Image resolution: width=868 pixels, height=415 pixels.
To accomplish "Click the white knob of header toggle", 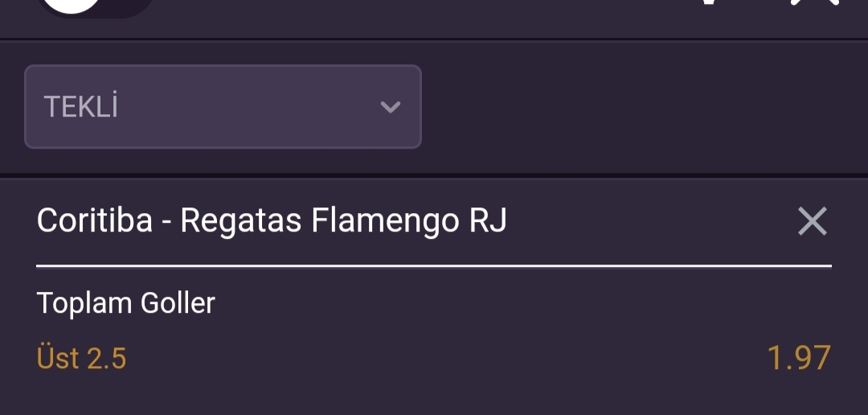I will tap(70, 6).
